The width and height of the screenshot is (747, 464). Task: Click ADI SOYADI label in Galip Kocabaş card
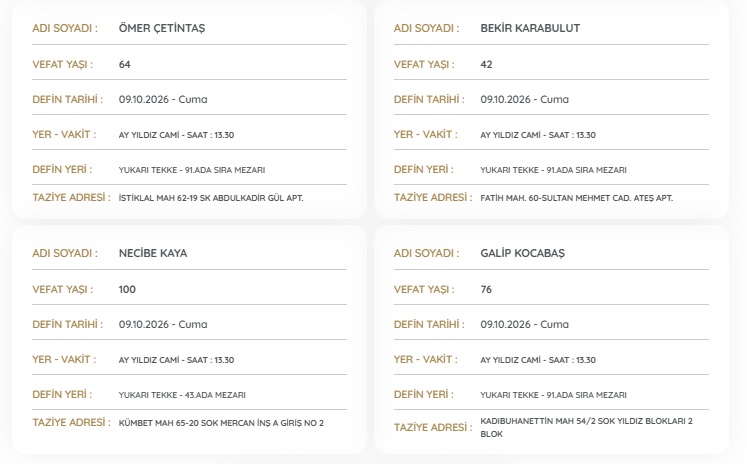(426, 253)
